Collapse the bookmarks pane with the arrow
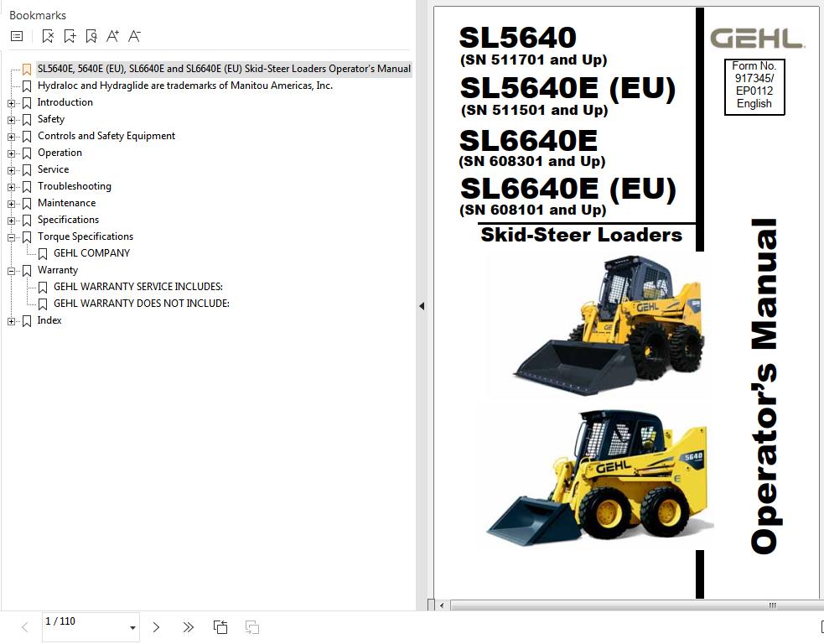 tap(422, 306)
